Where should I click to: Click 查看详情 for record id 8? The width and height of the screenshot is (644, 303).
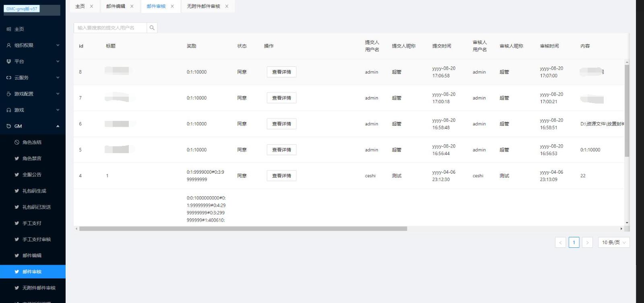coord(281,72)
